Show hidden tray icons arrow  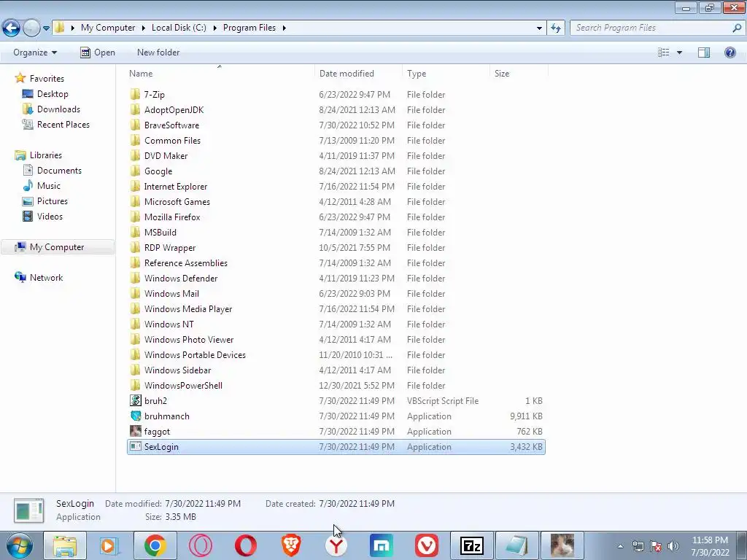pos(620,546)
